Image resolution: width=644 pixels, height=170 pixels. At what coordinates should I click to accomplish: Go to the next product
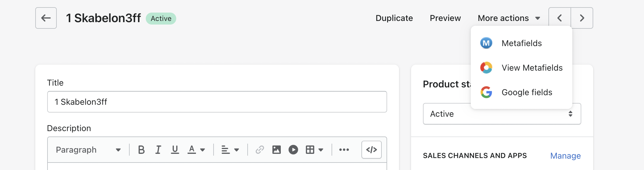click(582, 18)
